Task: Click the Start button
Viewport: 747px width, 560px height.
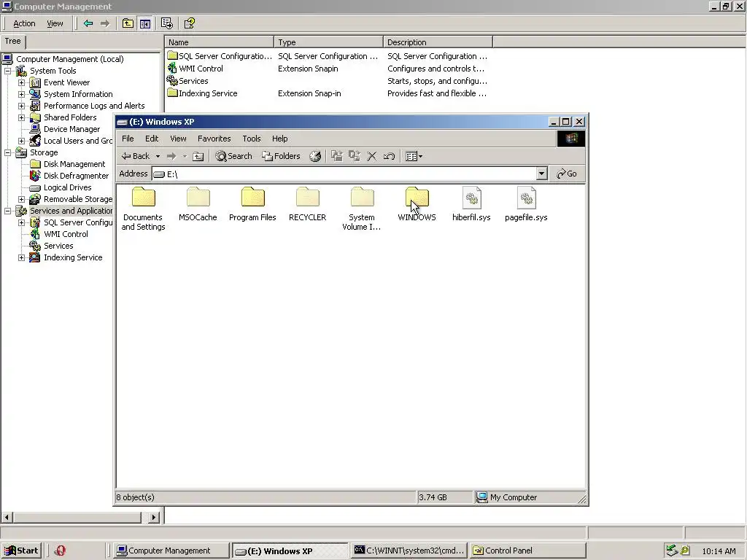Action: pyautogui.click(x=21, y=551)
